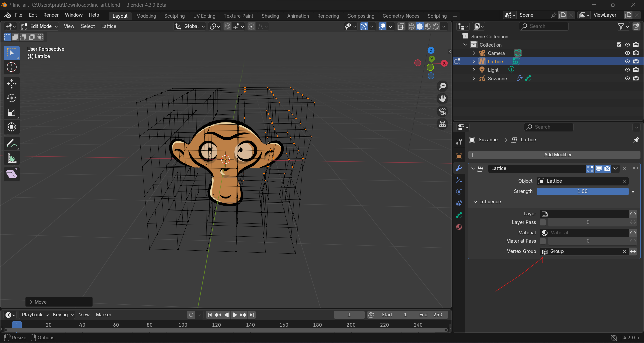Screen dimensions: 644x343
Task: Disable Suzanne in renders camera icon
Action: pos(636,78)
